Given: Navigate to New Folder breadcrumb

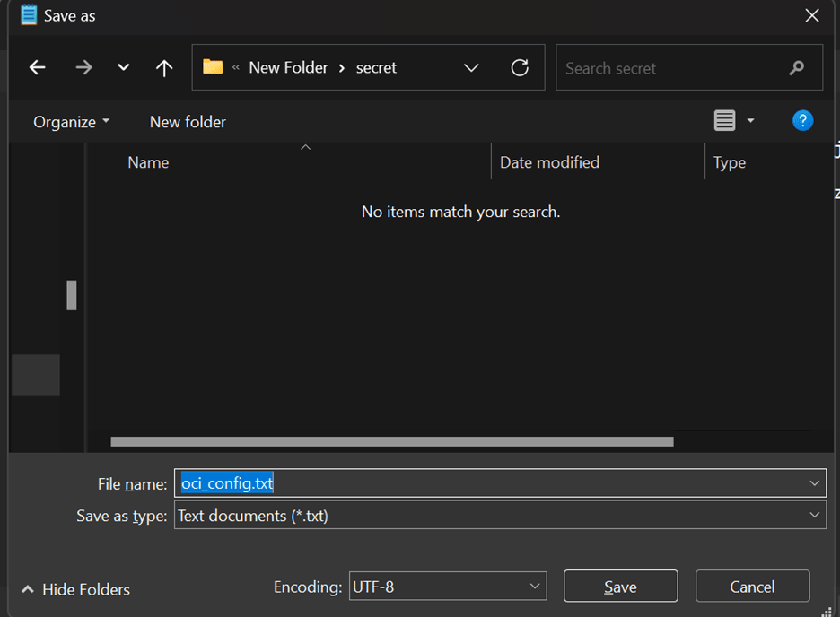Looking at the screenshot, I should pyautogui.click(x=288, y=67).
